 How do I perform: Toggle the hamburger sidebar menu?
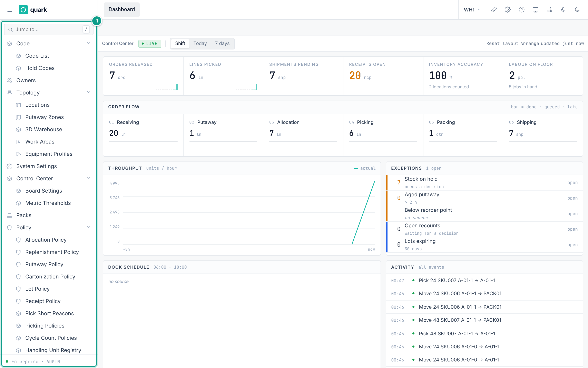coord(10,10)
